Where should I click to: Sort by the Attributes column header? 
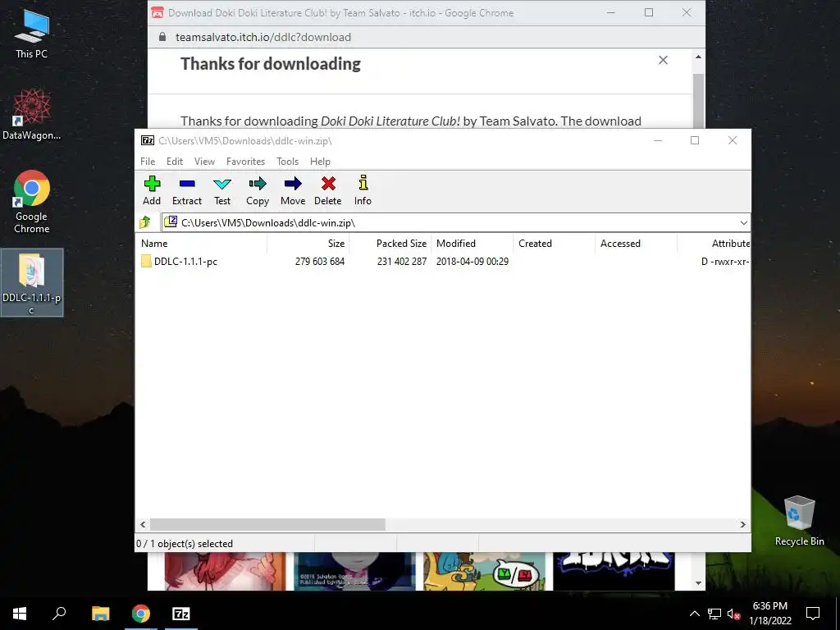(714, 243)
